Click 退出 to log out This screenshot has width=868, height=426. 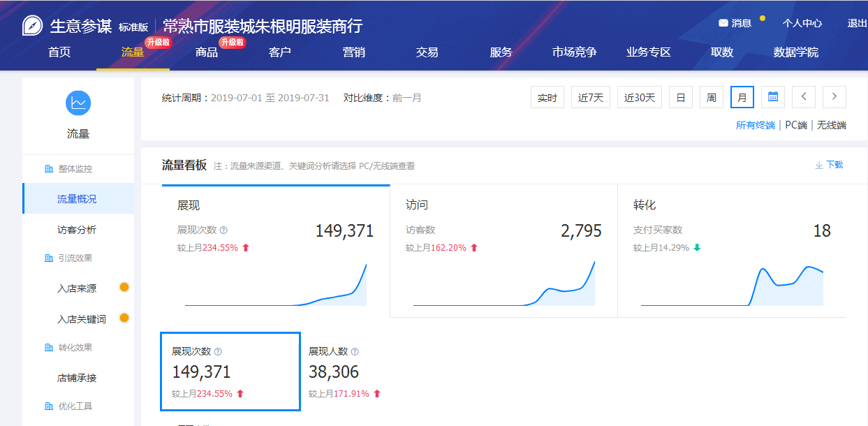coord(858,23)
